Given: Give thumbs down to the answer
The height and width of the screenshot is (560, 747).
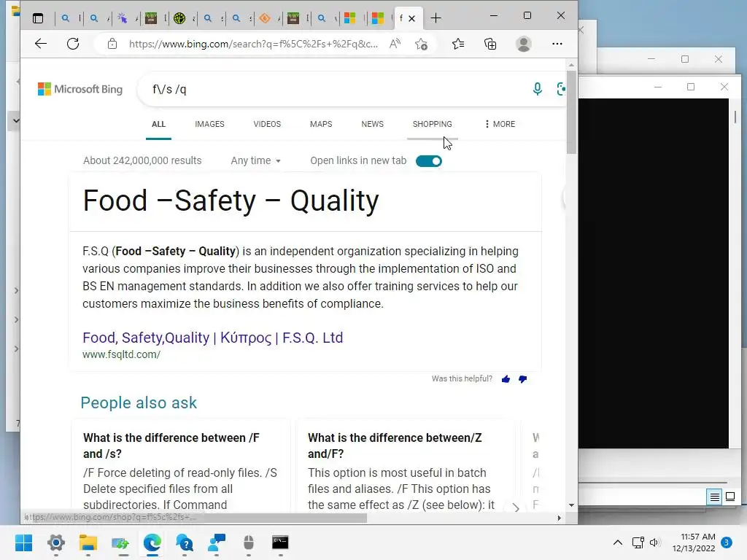Looking at the screenshot, I should (522, 379).
